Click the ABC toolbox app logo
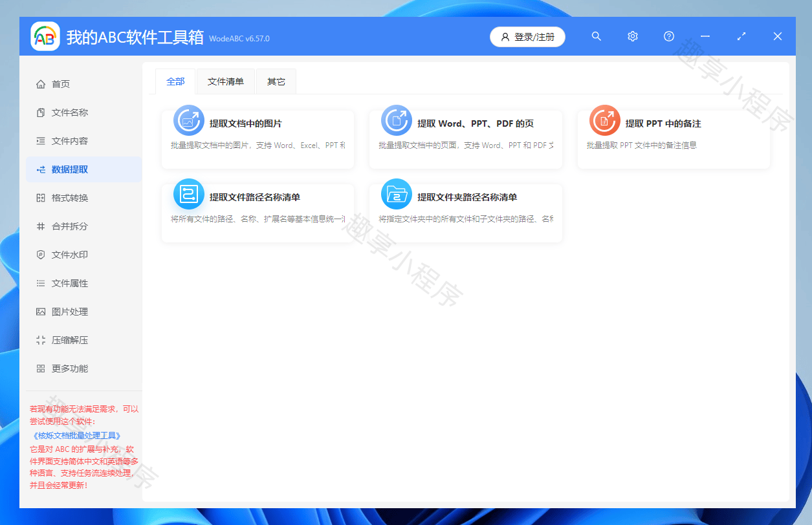Viewport: 812px width, 525px height. click(x=45, y=37)
